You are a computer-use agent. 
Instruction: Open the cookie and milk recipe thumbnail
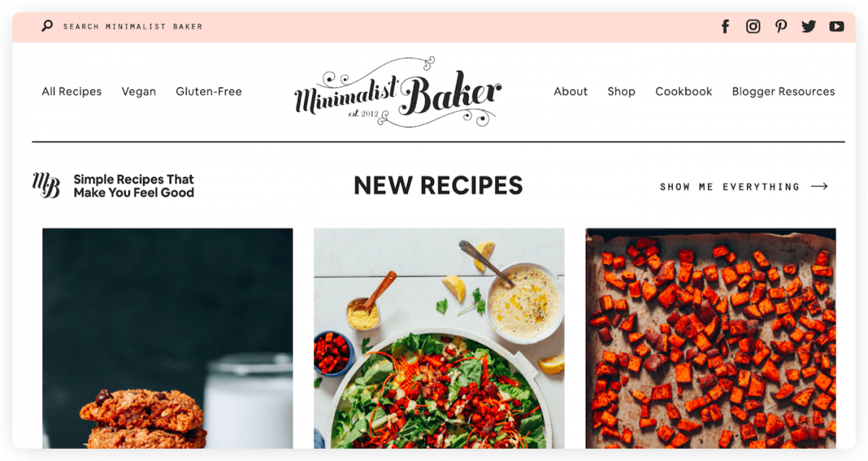coord(168,338)
